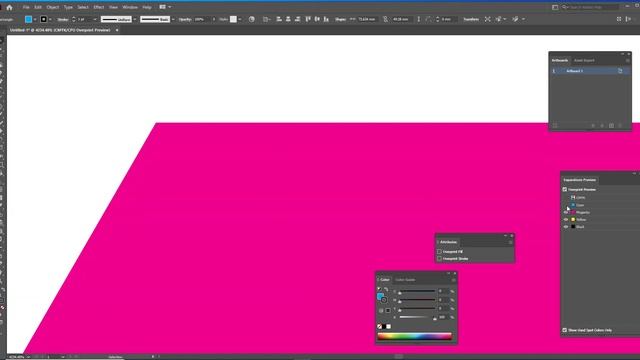640x360 pixels.
Task: Click horizontal align right icon
Action: click(x=297, y=19)
